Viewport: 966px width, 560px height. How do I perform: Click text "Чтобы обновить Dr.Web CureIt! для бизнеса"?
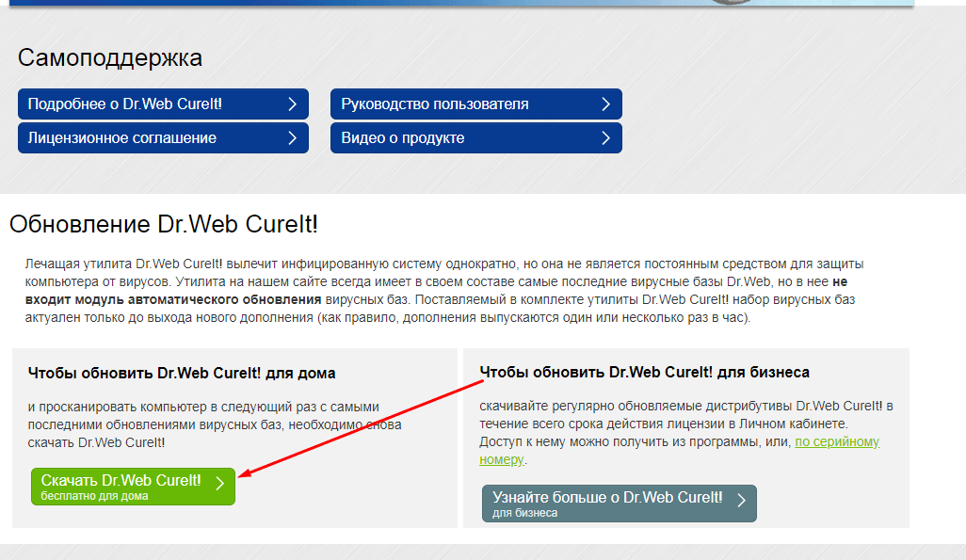click(644, 372)
